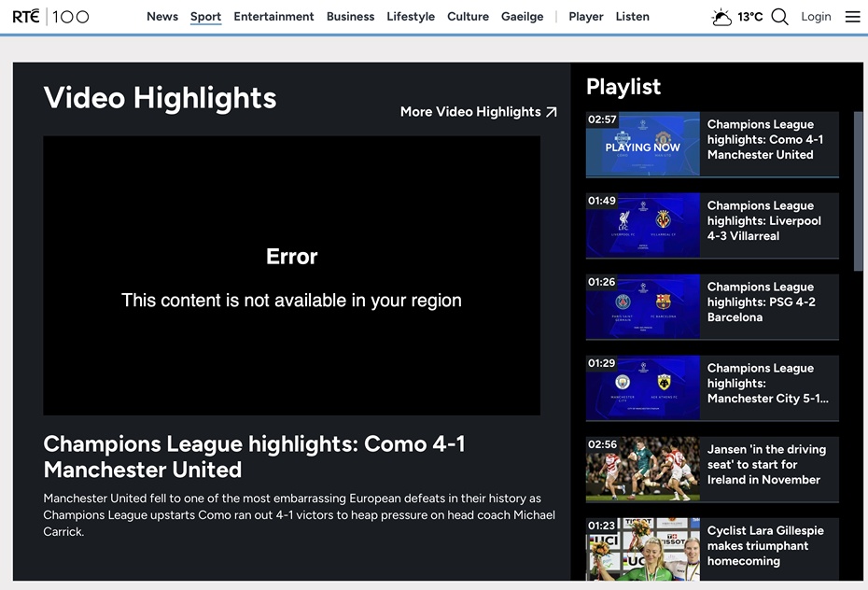This screenshot has height=590, width=868.
Task: Open the Sport section
Action: point(206,17)
